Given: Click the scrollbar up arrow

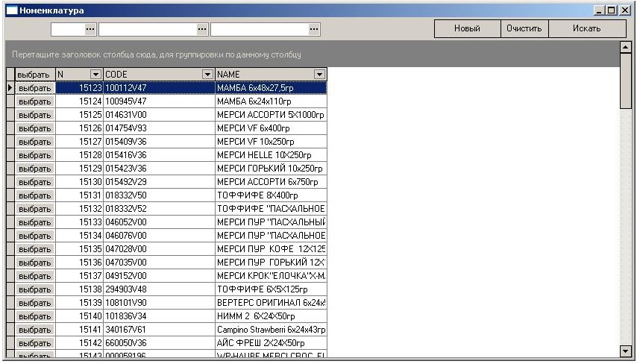Looking at the screenshot, I should pyautogui.click(x=626, y=47).
